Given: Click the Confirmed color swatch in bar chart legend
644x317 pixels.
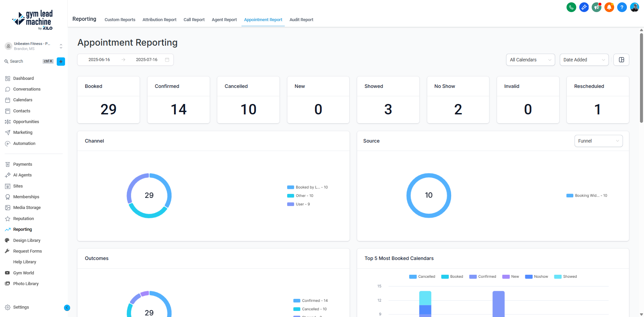Looking at the screenshot, I should [x=473, y=277].
